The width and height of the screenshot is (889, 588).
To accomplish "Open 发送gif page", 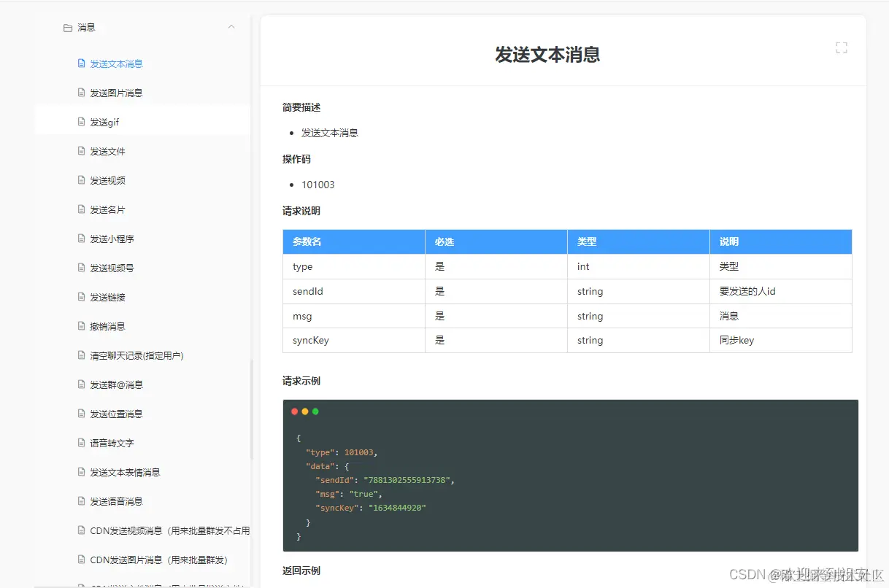I will point(104,122).
